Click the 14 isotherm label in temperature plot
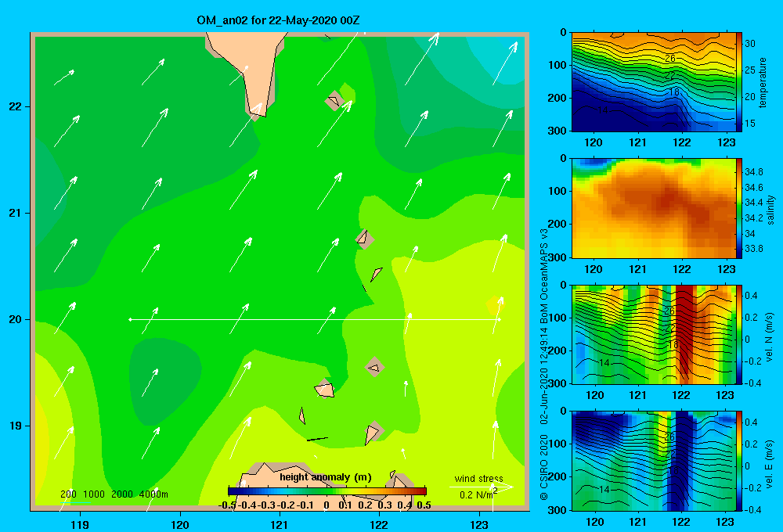Image resolution: width=783 pixels, height=532 pixels. coord(603,110)
